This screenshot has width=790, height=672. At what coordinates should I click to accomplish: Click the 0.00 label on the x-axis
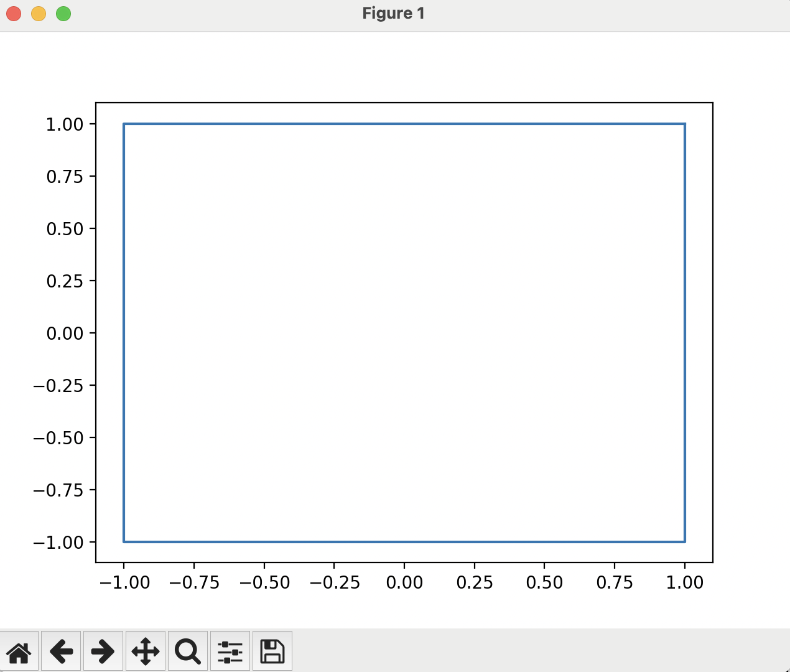pos(404,582)
